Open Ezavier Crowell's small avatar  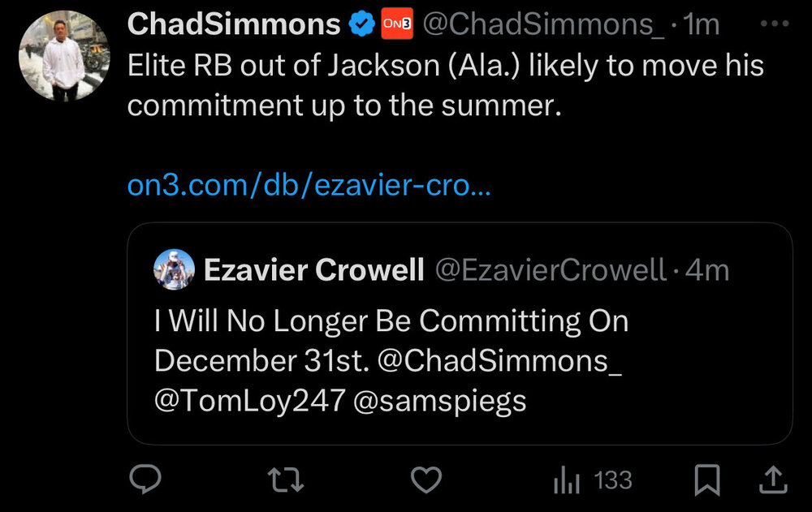click(174, 269)
